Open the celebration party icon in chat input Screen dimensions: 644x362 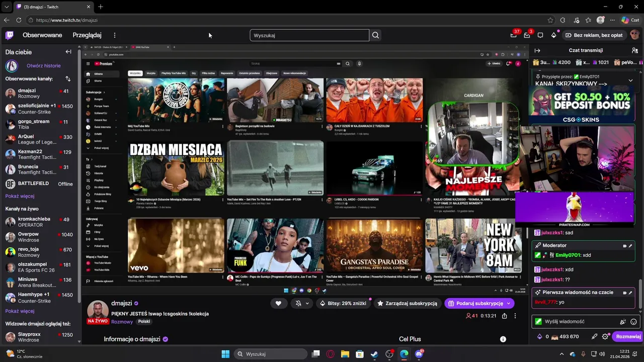point(623,322)
